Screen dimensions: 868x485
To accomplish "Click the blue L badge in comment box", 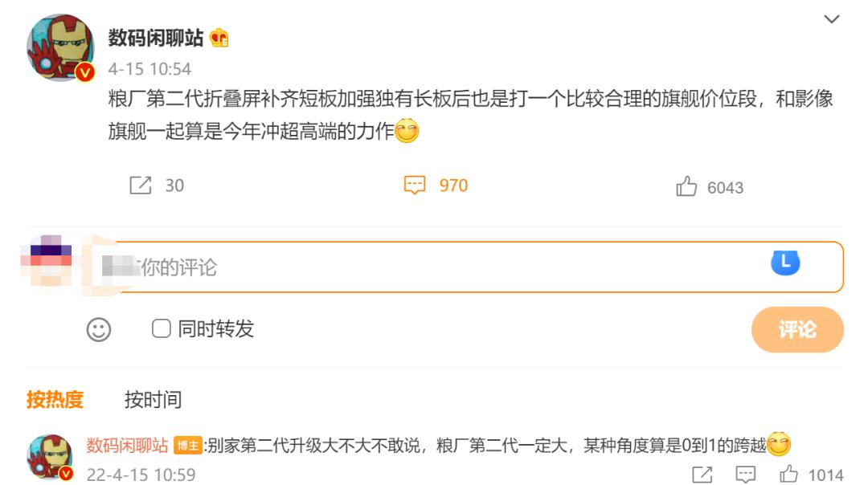I will pos(785,263).
